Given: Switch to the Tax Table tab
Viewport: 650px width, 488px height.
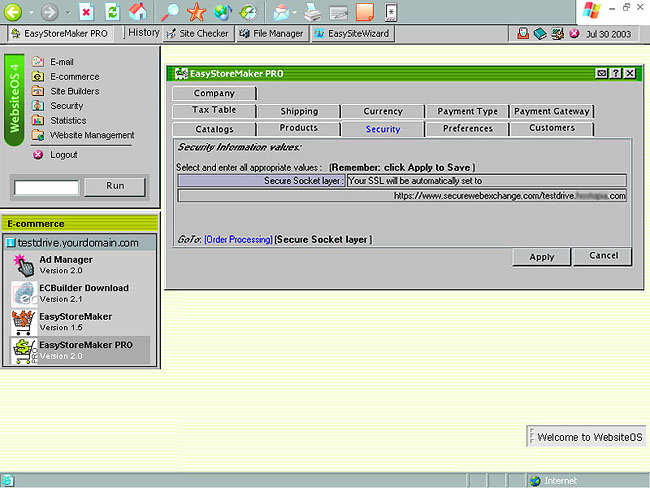Looking at the screenshot, I should point(214,111).
